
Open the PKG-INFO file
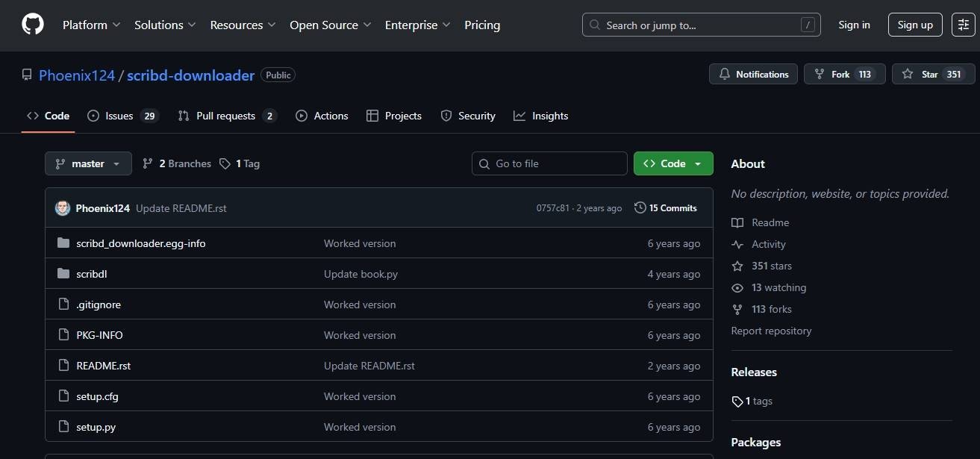99,335
